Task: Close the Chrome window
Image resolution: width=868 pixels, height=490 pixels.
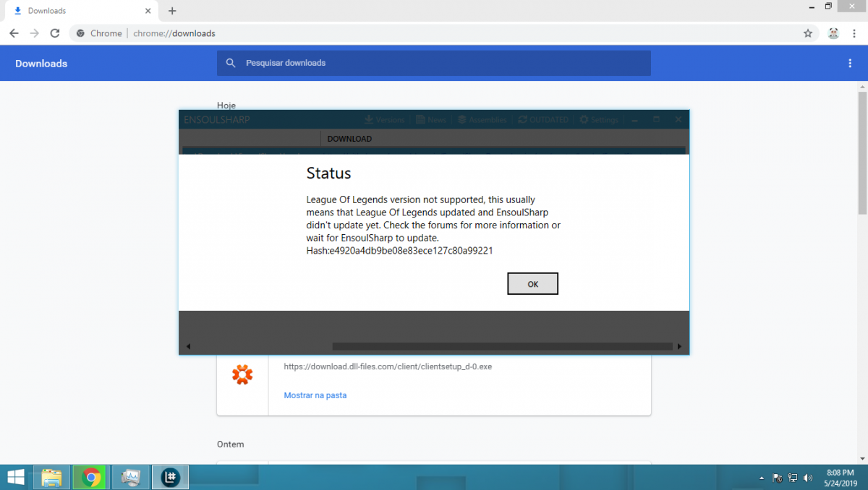Action: 852,7
